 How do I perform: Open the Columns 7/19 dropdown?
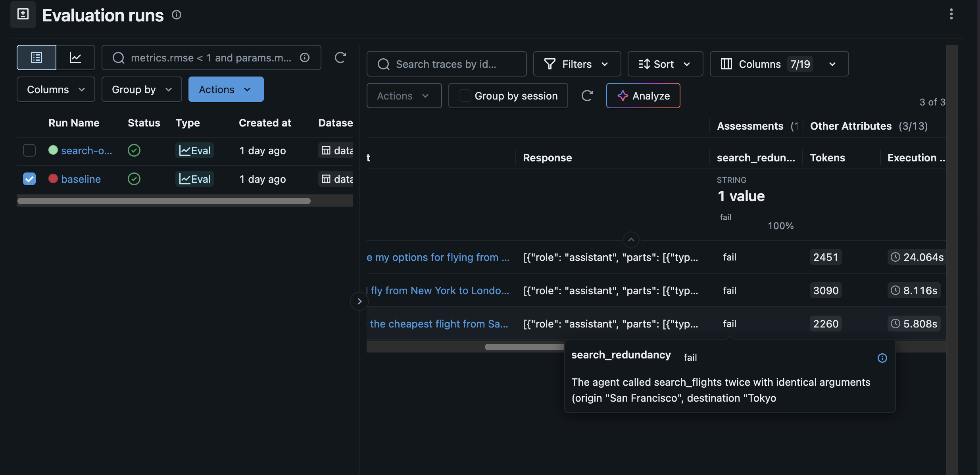[x=779, y=64]
